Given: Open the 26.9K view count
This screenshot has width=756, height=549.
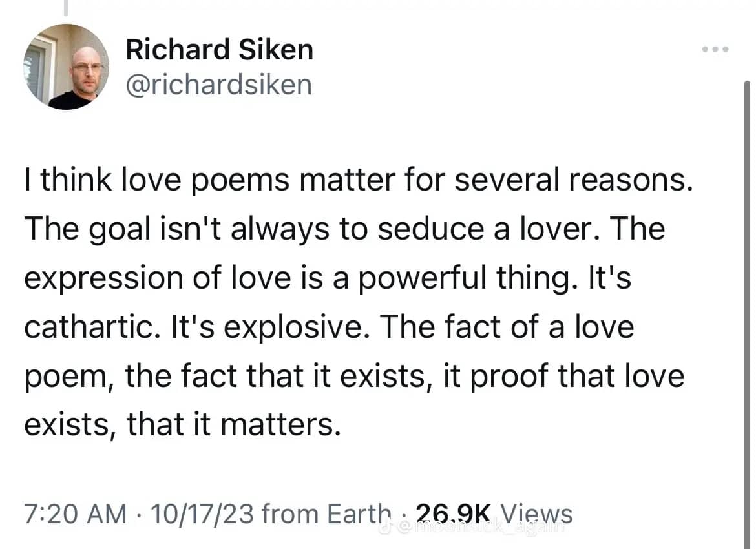Looking at the screenshot, I should (454, 513).
